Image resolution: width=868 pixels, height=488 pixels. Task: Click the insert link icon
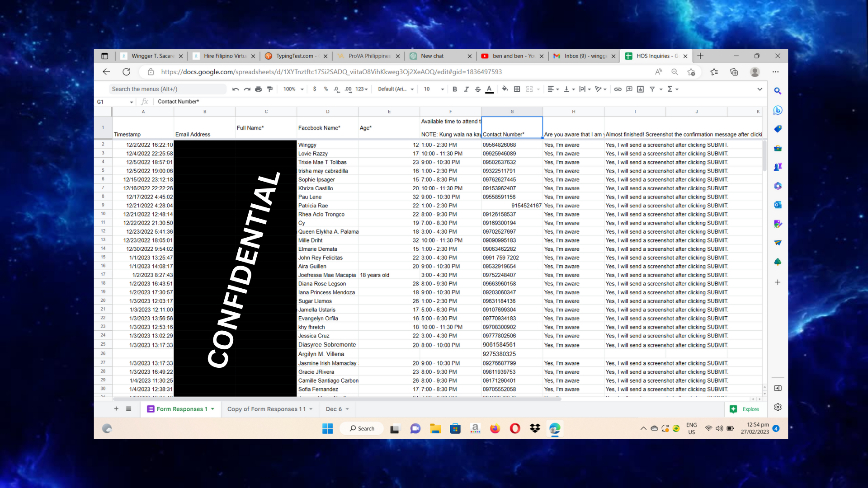point(618,89)
